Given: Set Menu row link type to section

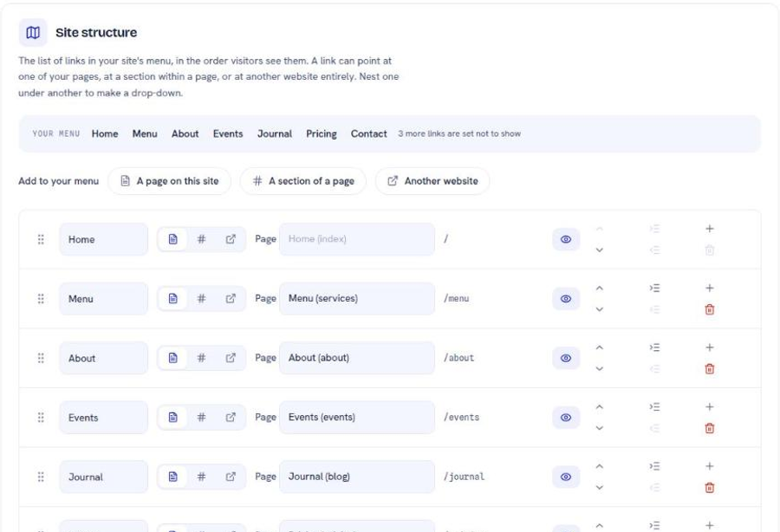Looking at the screenshot, I should coord(201,298).
